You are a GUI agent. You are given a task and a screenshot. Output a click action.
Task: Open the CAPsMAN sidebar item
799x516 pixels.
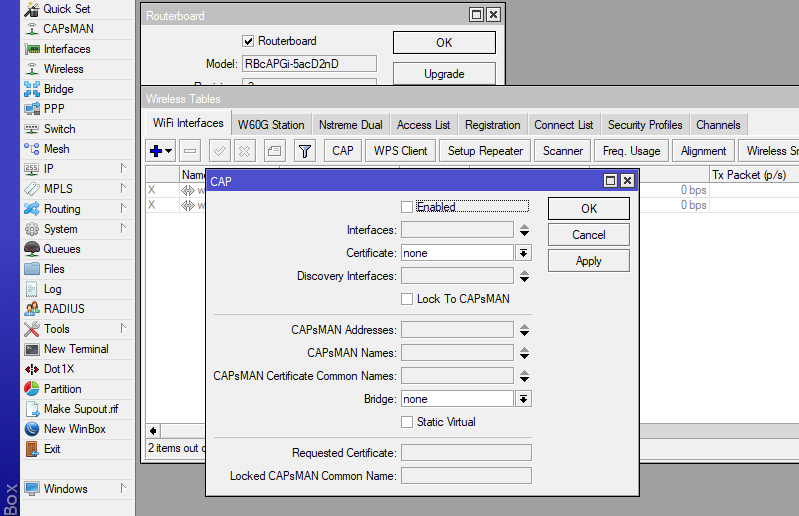tap(67, 29)
